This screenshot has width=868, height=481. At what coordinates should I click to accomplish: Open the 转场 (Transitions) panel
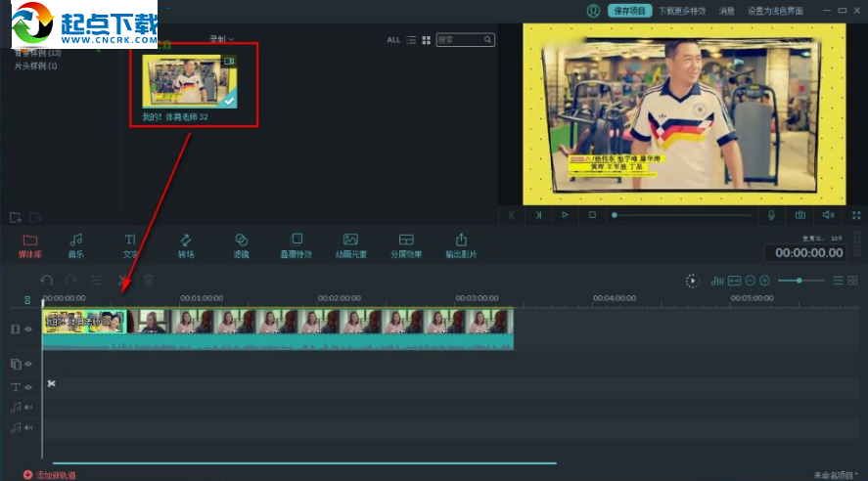(x=186, y=244)
